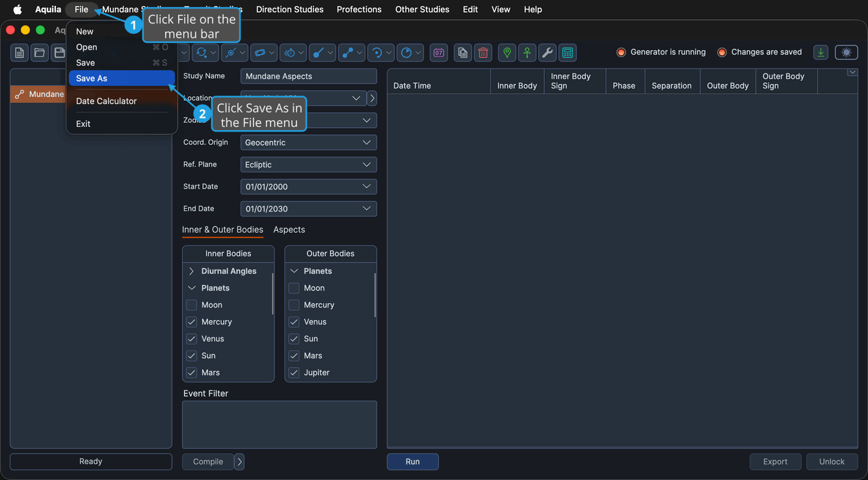Switch to the Aspects tab

(289, 230)
